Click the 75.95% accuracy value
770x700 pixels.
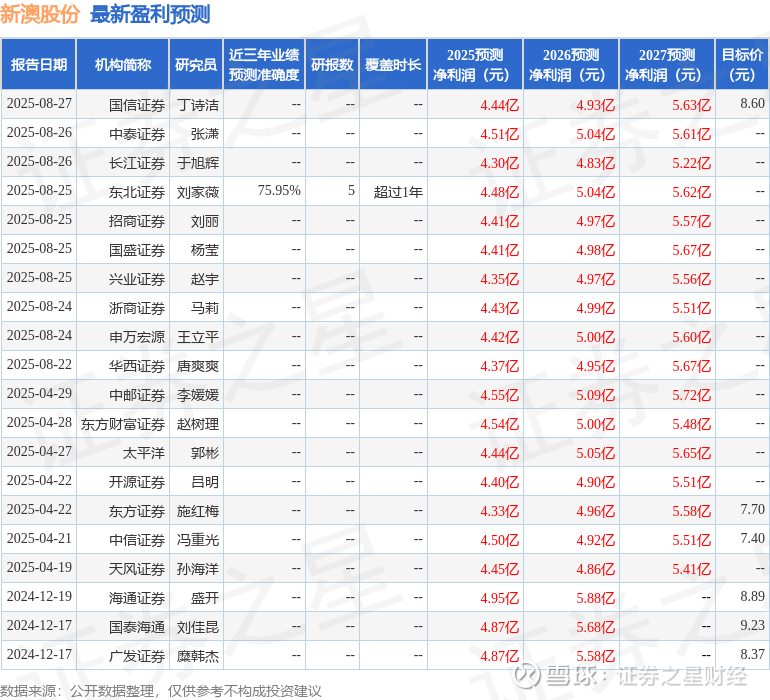pyautogui.click(x=279, y=191)
